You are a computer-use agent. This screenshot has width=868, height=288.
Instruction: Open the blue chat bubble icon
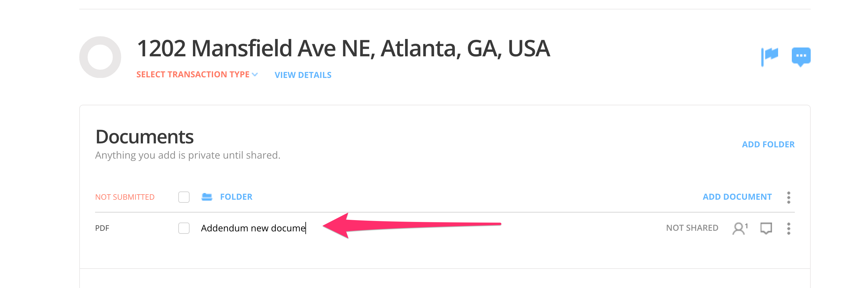(x=801, y=56)
